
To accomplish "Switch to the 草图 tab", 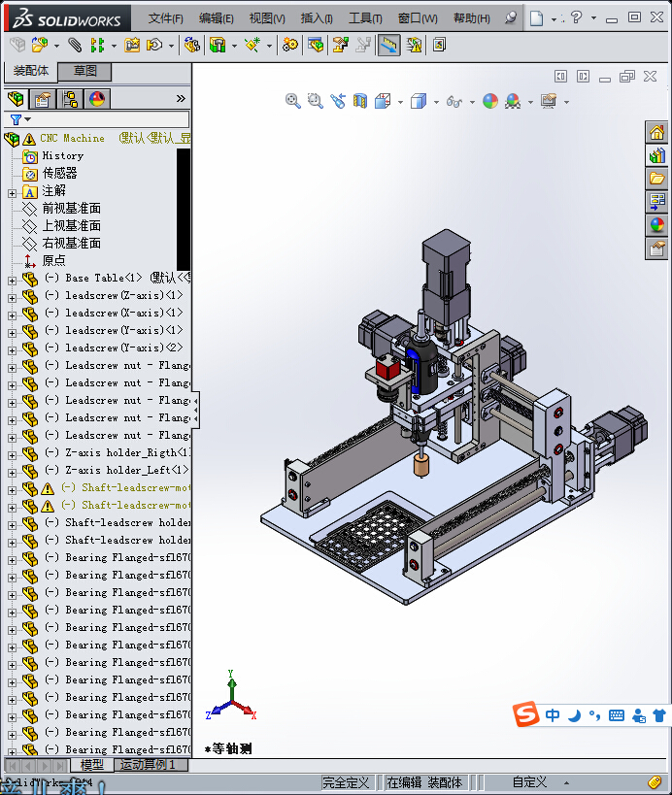I will pyautogui.click(x=84, y=71).
